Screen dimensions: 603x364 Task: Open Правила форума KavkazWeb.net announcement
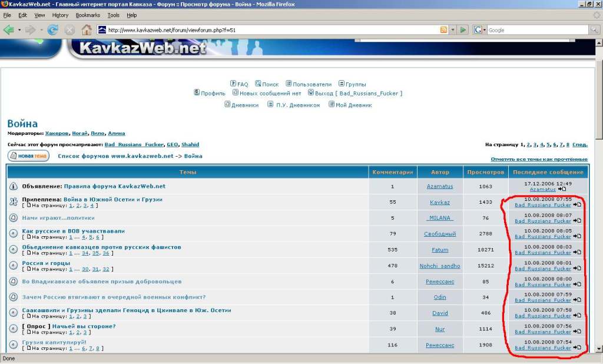(115, 186)
